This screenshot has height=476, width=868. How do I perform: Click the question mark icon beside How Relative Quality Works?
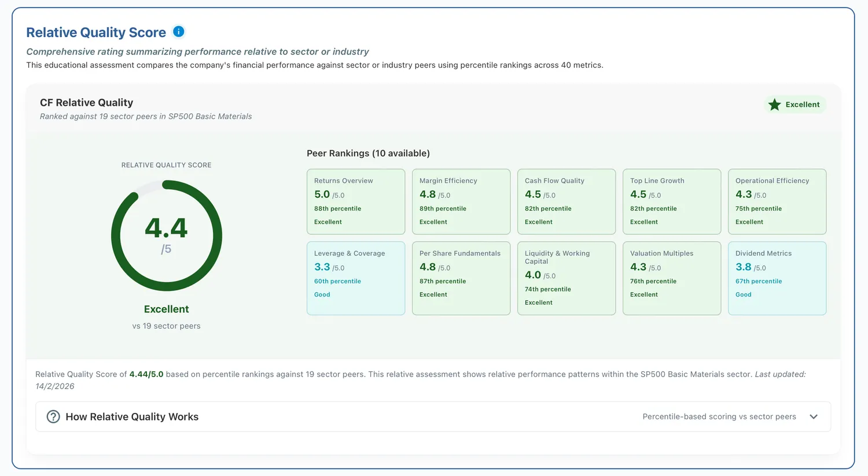[x=53, y=416]
